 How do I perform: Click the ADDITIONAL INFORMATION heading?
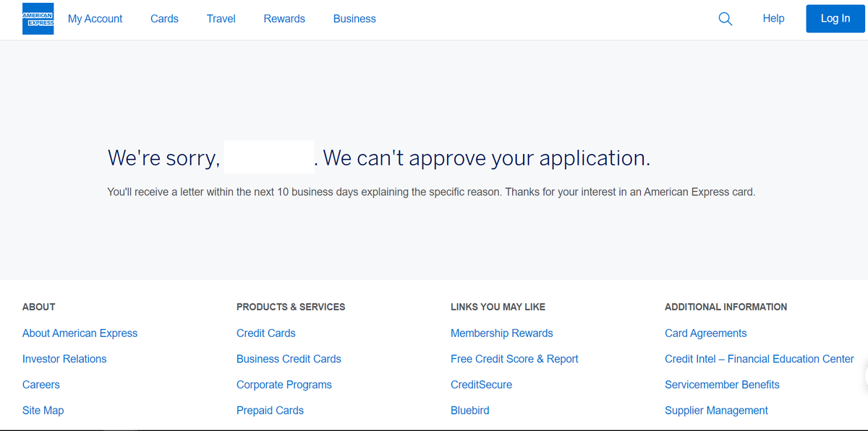click(x=726, y=307)
